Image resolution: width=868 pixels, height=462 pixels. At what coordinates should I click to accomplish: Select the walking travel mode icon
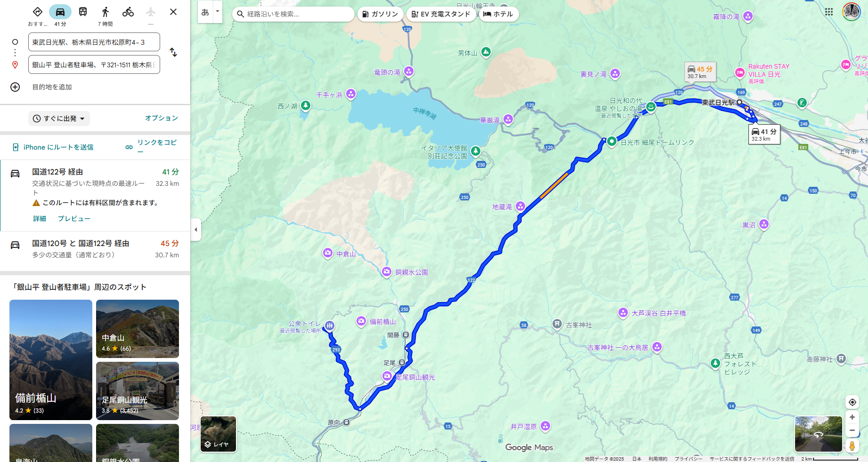[105, 12]
